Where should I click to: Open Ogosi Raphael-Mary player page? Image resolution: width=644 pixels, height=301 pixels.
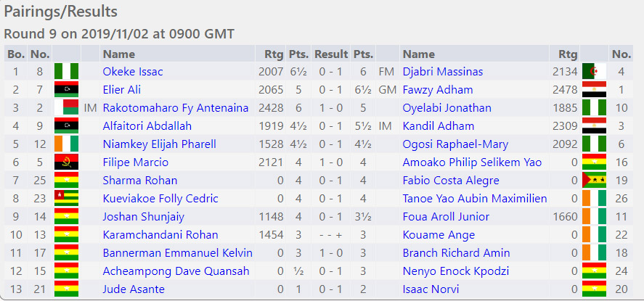tap(455, 144)
